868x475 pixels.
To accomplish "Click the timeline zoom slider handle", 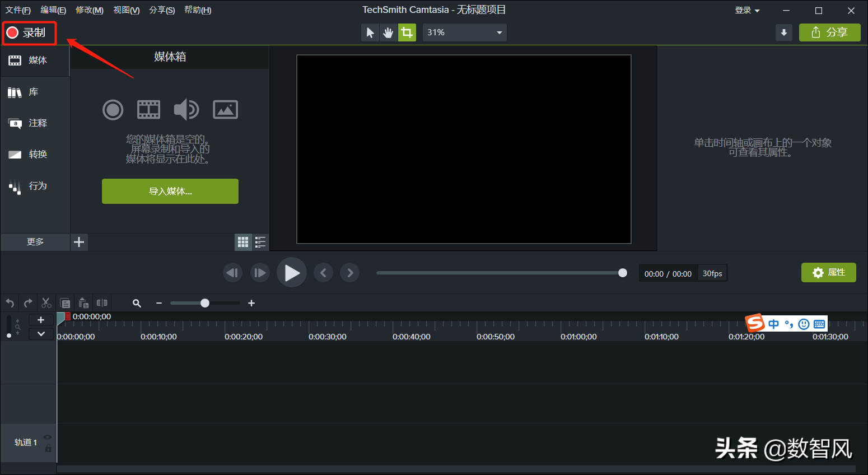I will tap(205, 303).
